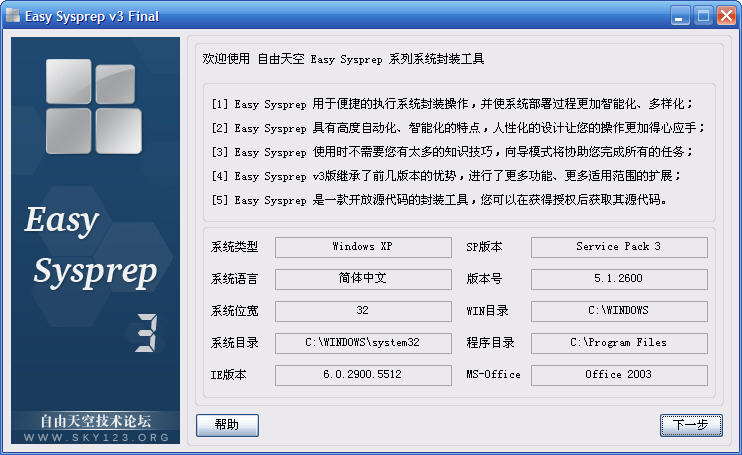
Task: Click the 自由天空技术论坛 banner text
Action: coord(94,420)
